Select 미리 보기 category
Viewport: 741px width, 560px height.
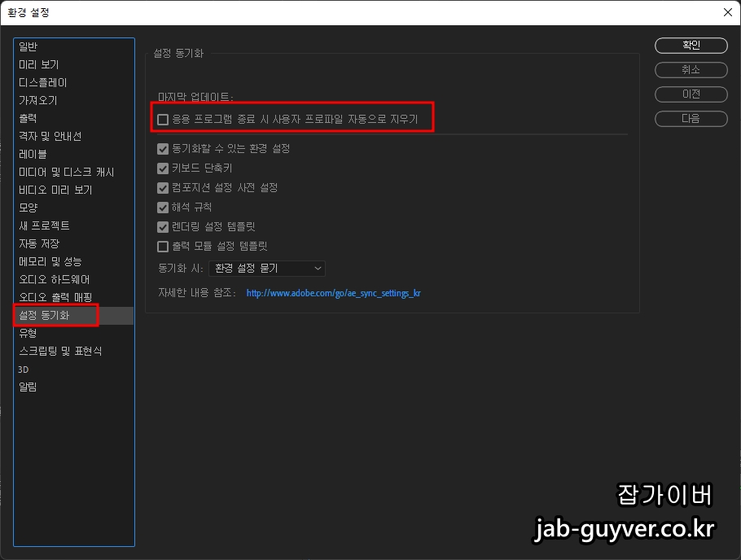(74, 65)
